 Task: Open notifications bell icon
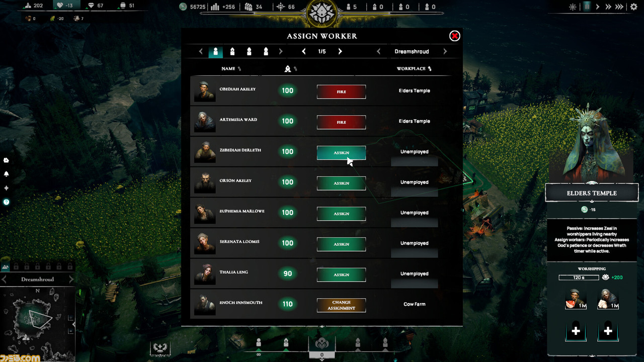point(6,174)
